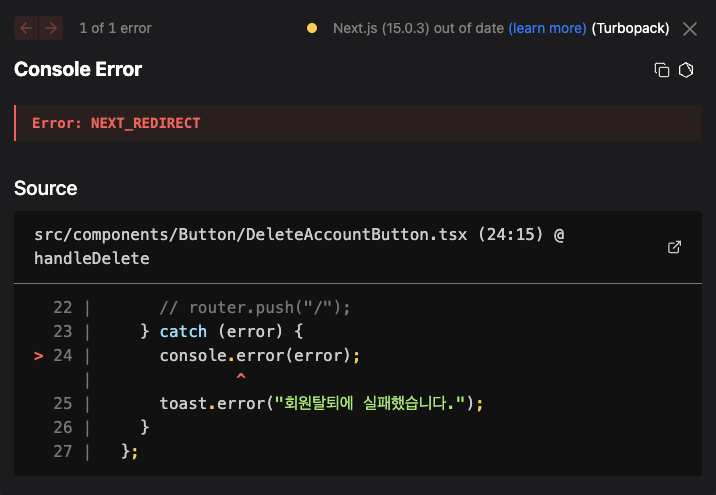This screenshot has width=716, height=495.
Task: Open the Node.js inspector icon
Action: pos(686,70)
